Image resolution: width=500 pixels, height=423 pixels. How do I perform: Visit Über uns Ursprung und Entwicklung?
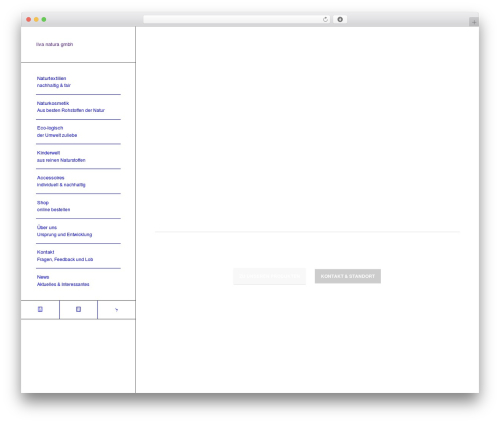(x=64, y=231)
